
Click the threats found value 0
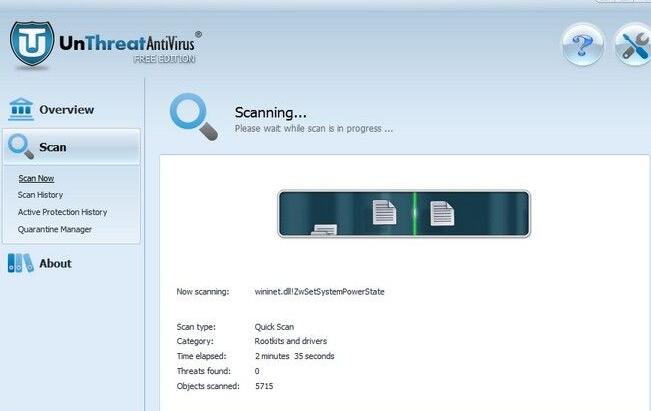257,371
